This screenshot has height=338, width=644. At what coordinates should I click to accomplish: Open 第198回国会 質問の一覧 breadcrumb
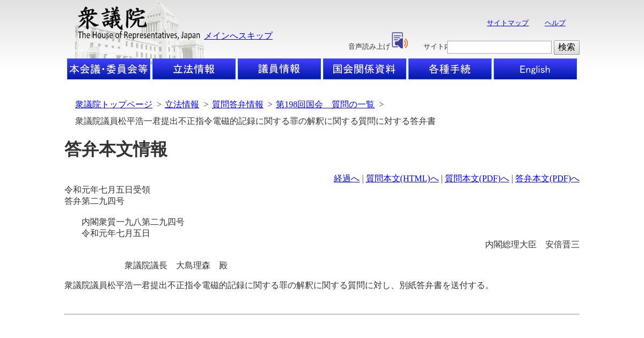click(x=325, y=105)
